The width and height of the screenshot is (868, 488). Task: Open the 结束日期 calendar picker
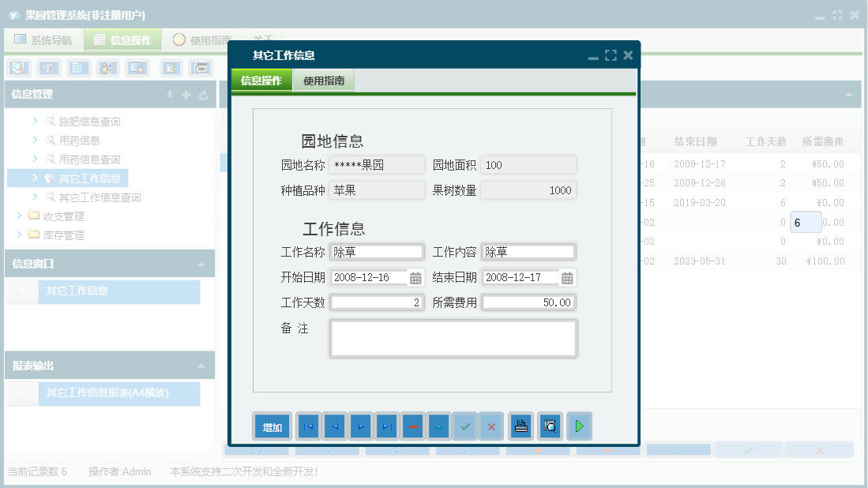(568, 277)
